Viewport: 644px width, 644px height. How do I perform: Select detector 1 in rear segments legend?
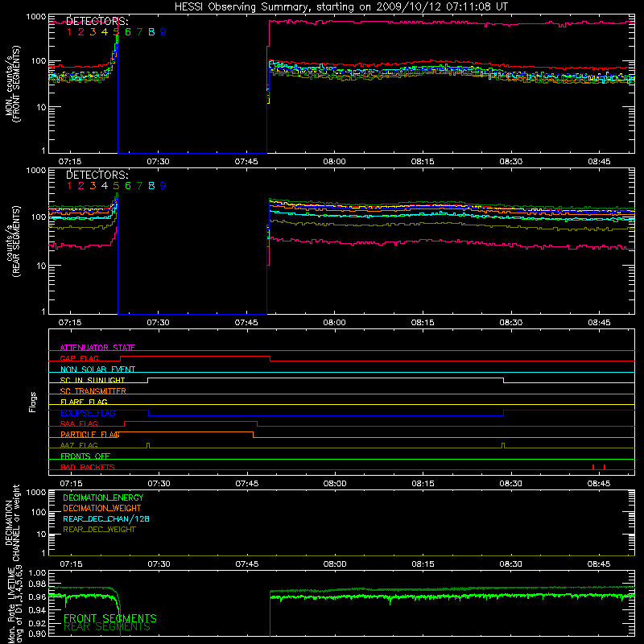[69, 186]
